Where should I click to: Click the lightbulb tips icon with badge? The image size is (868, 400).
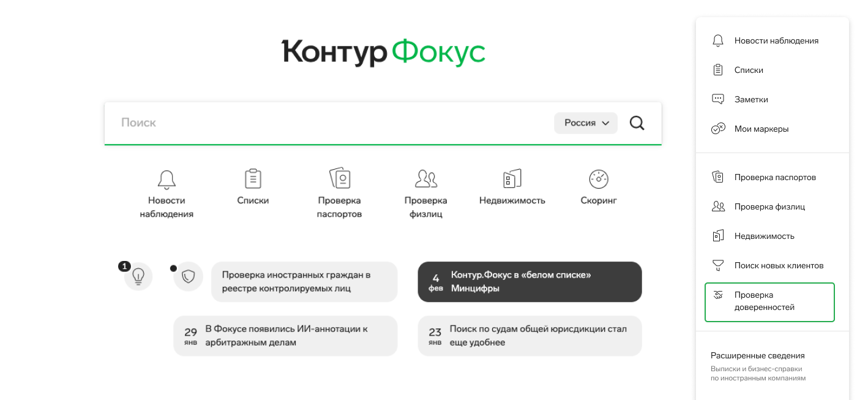(138, 276)
